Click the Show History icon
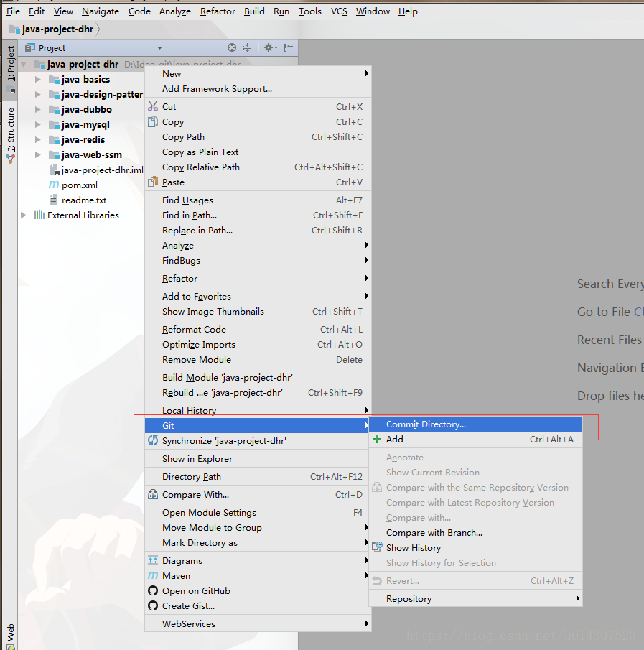644x650 pixels. [377, 547]
